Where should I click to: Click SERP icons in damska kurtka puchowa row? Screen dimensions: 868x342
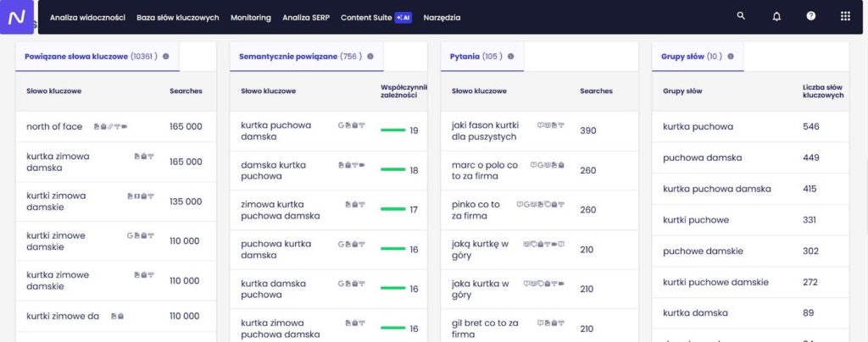click(352, 165)
